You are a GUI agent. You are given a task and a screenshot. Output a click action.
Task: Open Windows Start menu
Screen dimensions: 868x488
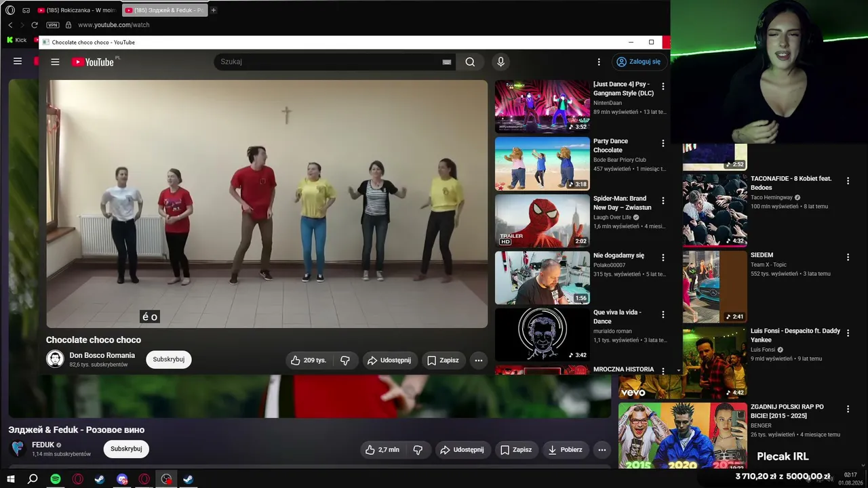[11, 479]
